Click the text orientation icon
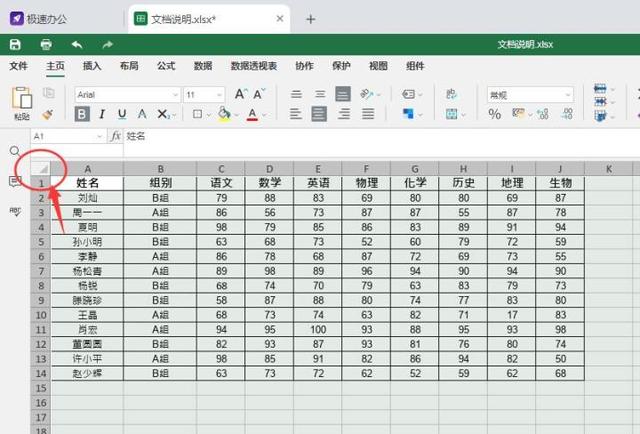Screen dimensions: 640x434 [x=366, y=94]
